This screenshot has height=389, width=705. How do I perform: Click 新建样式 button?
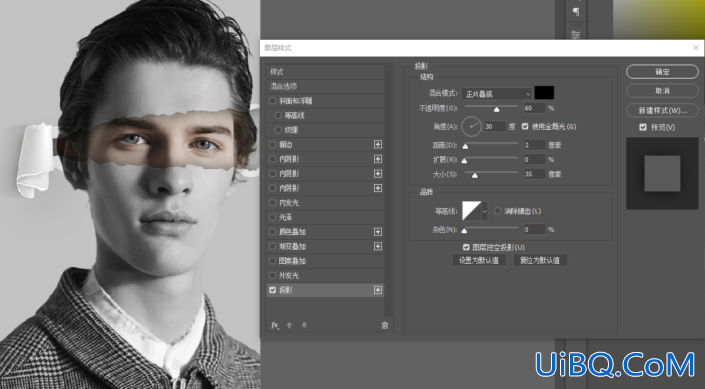pos(662,110)
